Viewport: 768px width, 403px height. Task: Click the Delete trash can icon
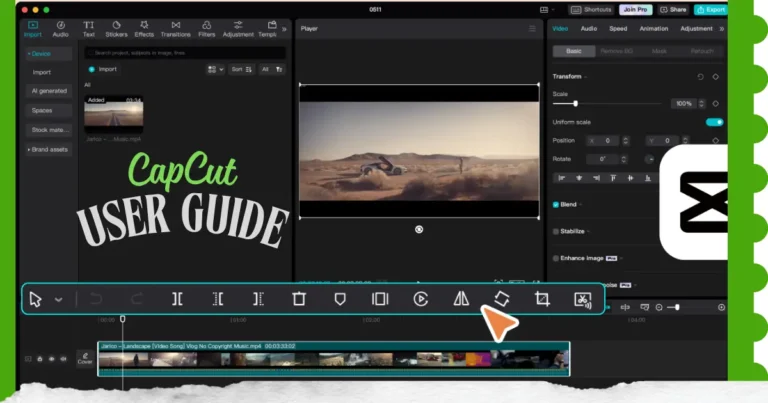click(299, 299)
